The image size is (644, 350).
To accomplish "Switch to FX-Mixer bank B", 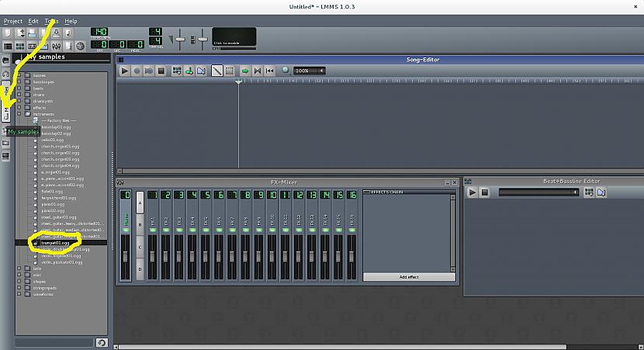I will [x=140, y=225].
